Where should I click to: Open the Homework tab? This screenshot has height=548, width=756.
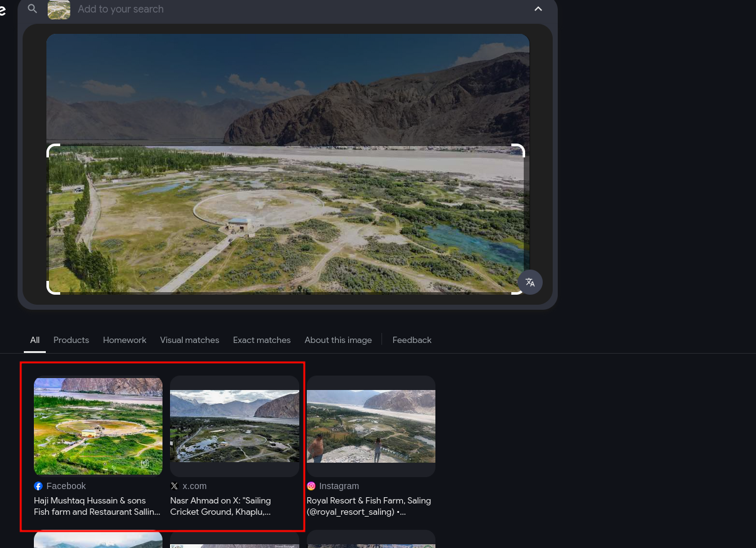(x=124, y=340)
